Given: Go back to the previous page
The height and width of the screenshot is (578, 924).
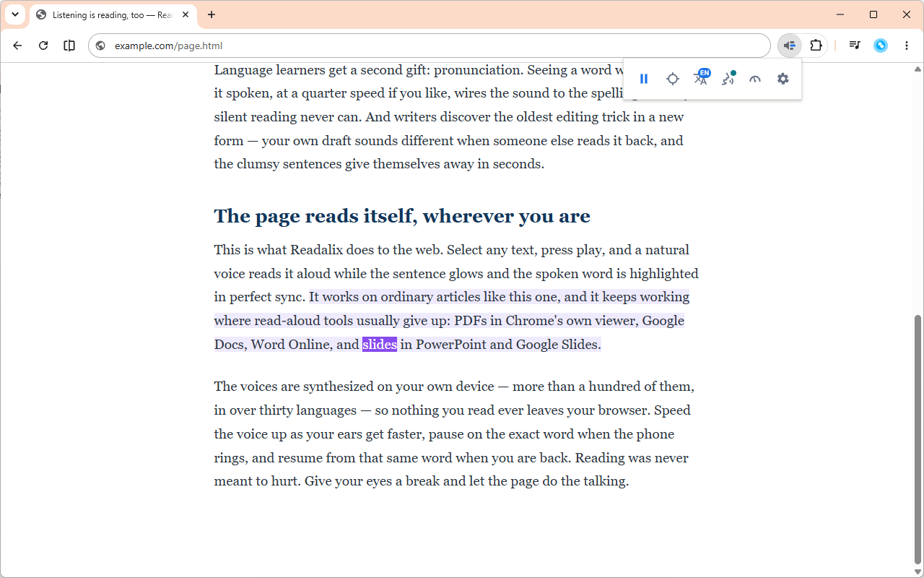Looking at the screenshot, I should coord(17,46).
